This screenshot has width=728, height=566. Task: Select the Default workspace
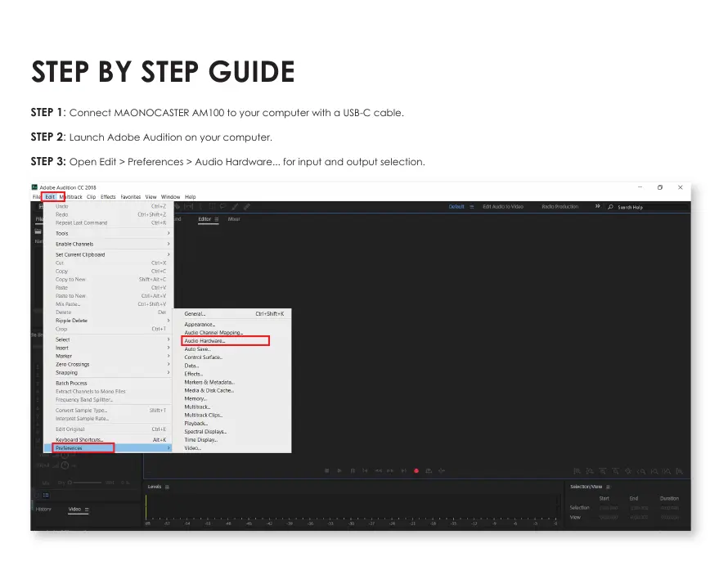[x=456, y=207]
